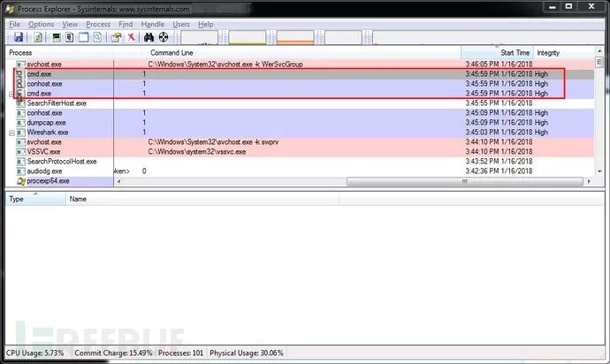
Task: Click the View DLLs/Handles toolbar icon
Action: [97, 37]
